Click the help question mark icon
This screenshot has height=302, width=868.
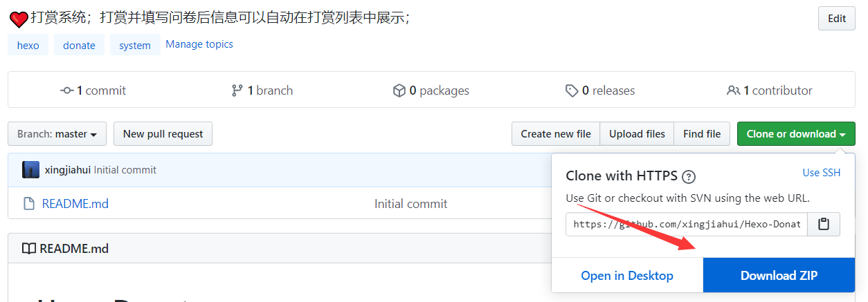click(689, 176)
